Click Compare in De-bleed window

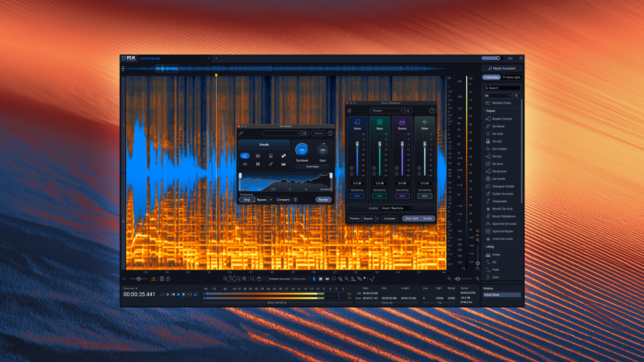coord(283,200)
